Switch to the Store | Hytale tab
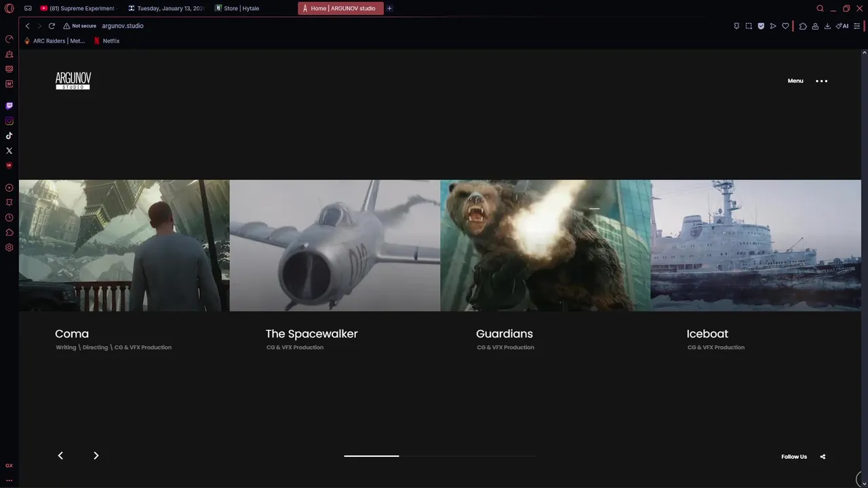Image resolution: width=868 pixels, height=488 pixels. coord(252,8)
